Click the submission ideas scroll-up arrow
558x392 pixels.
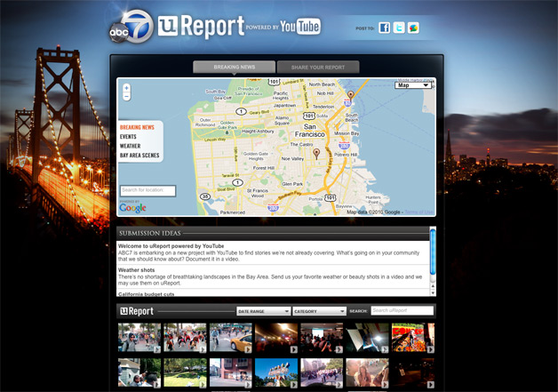[433, 286]
